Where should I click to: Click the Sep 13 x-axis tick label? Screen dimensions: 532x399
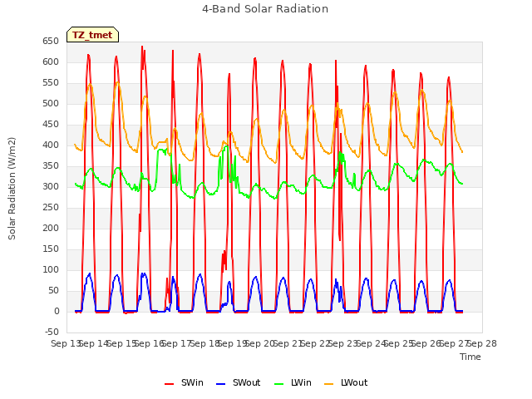[x=66, y=343]
